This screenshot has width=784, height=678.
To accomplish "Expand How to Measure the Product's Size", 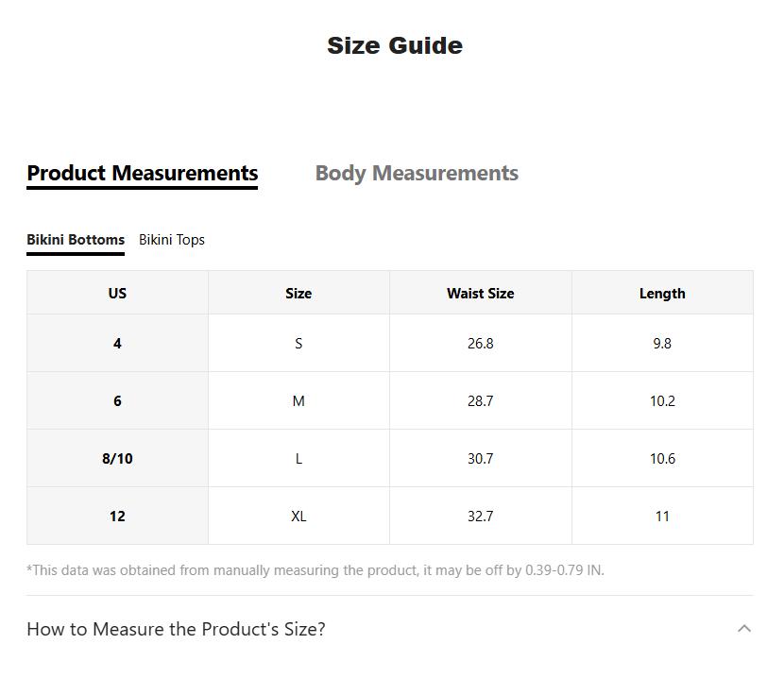I will 176,629.
